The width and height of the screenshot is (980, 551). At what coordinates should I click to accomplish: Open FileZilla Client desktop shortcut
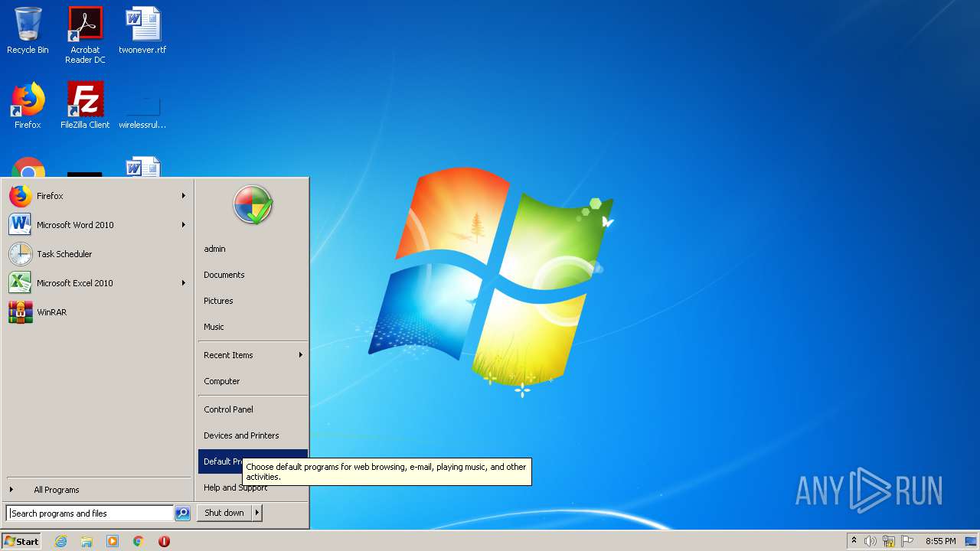point(85,106)
